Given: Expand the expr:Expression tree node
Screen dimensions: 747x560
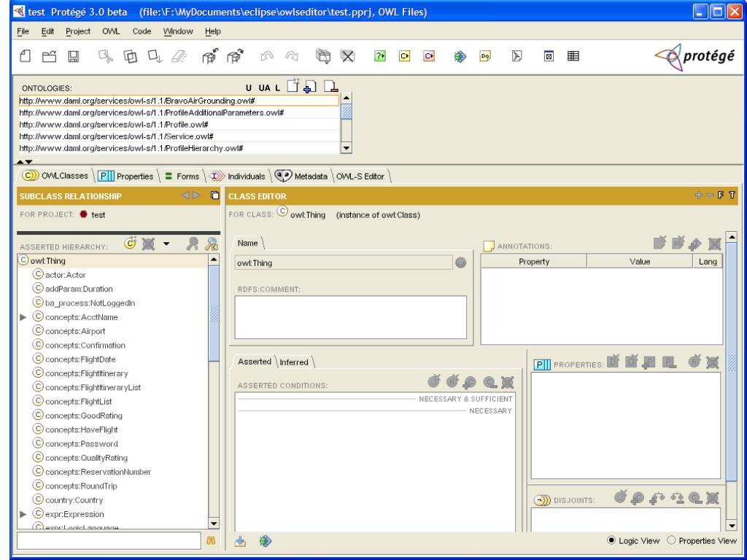Looking at the screenshot, I should coord(23,514).
